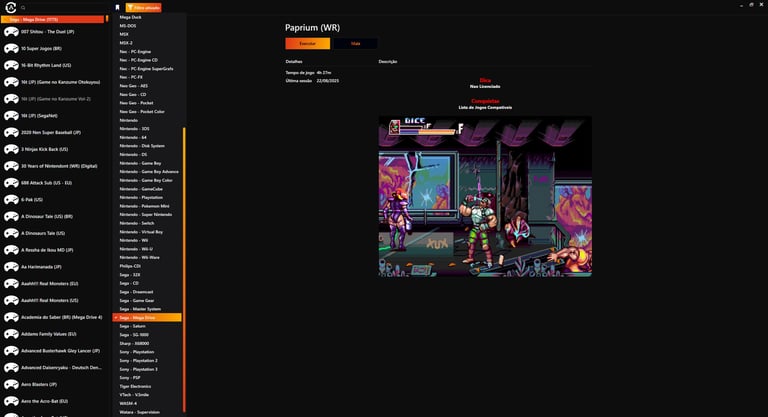
Task: Uncheck 'Sega - Mega Drive' in platform filter
Action: coord(147,318)
